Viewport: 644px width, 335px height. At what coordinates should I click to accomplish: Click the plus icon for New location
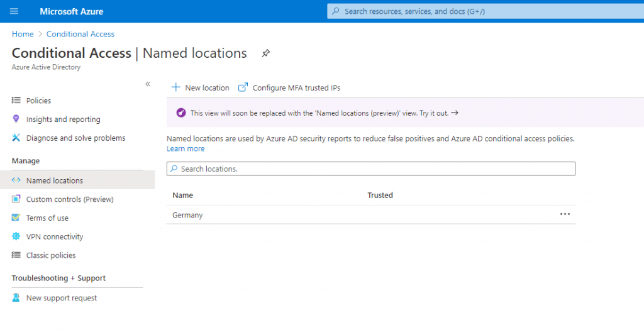coord(176,87)
